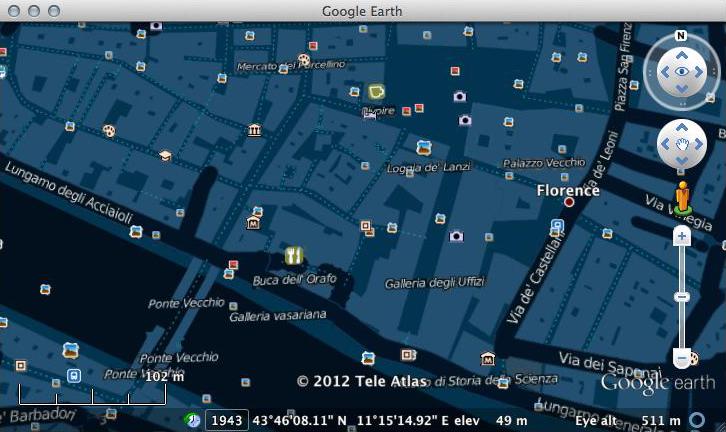Click transit stop icon below Florence marker

tap(557, 225)
